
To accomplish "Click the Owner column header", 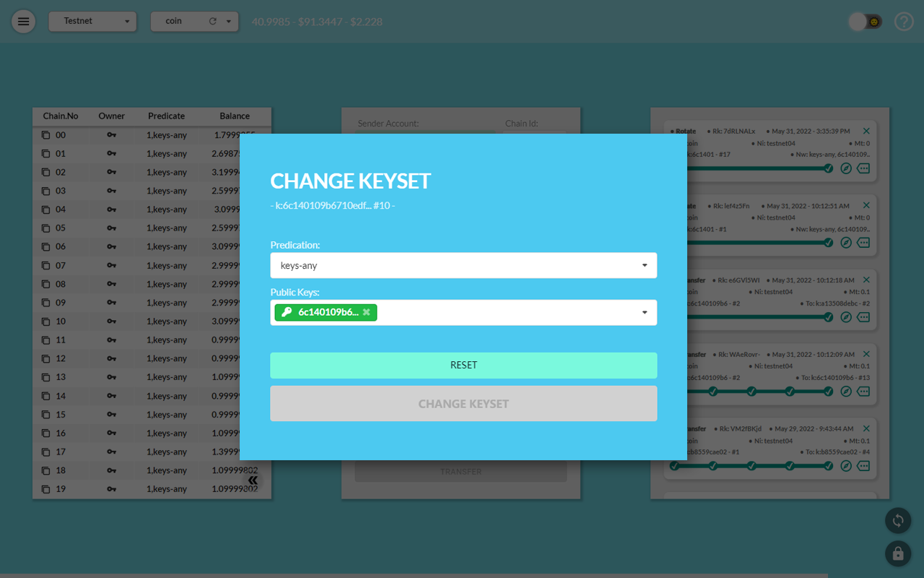I will (x=112, y=116).
